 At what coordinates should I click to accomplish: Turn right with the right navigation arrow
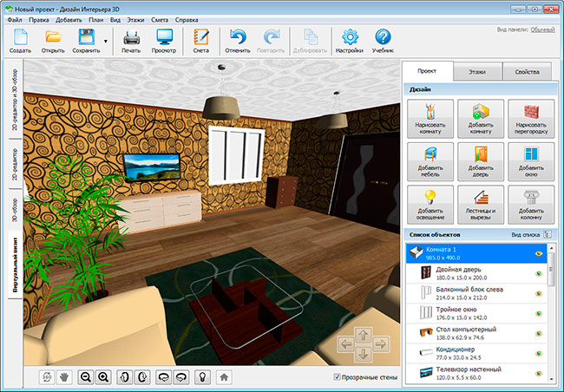point(381,344)
